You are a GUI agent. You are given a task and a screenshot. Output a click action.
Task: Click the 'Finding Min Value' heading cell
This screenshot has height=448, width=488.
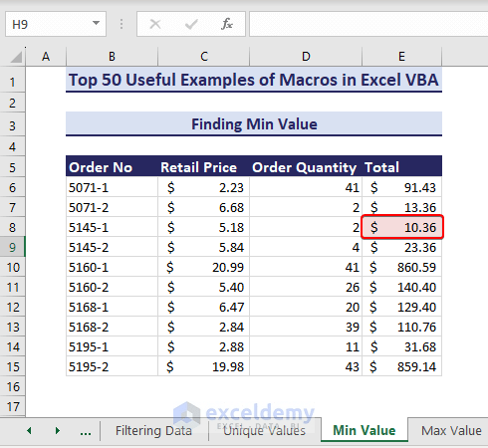254,124
